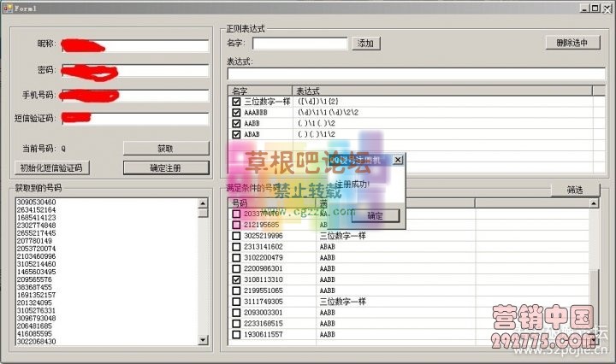616x364 pixels.
Task: Focus the 密码 input field
Action: click(x=135, y=71)
